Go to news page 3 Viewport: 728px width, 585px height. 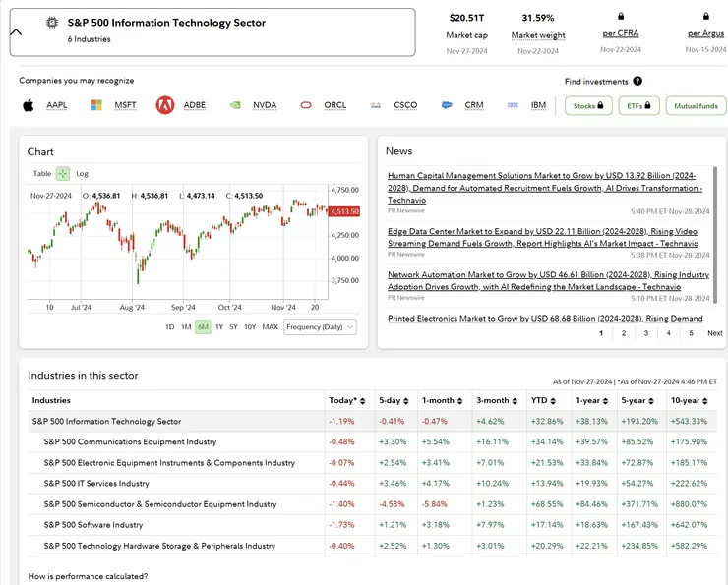coord(645,333)
